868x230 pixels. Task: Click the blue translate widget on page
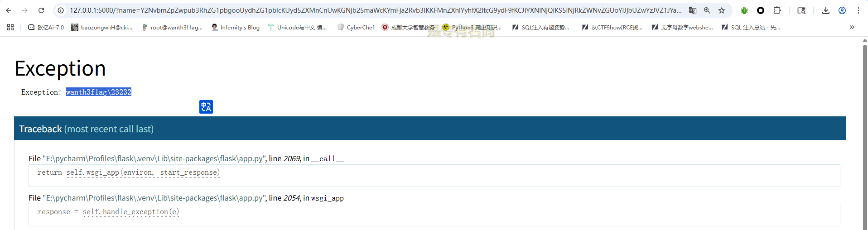206,107
